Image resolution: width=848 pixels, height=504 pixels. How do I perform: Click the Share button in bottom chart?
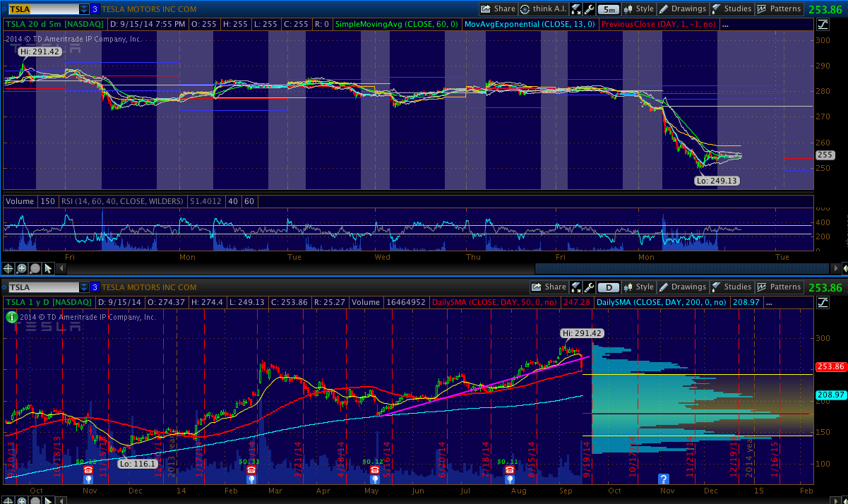point(549,287)
